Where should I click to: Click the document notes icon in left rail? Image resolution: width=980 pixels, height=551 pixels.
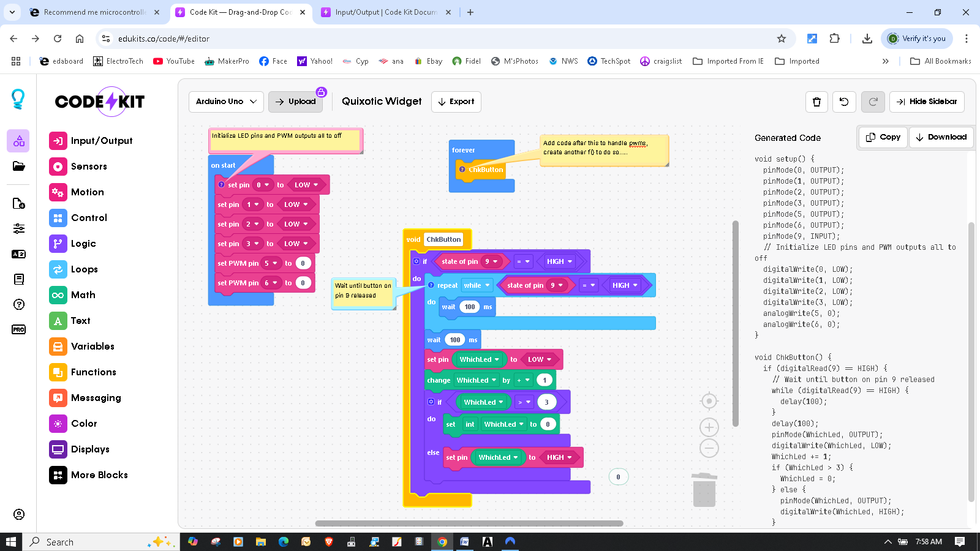pos(18,279)
